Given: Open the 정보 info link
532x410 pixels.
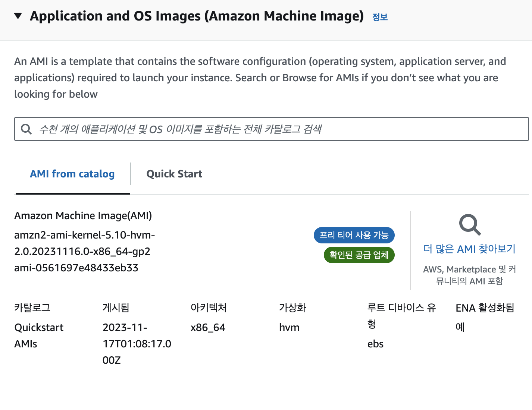Looking at the screenshot, I should click(x=380, y=17).
